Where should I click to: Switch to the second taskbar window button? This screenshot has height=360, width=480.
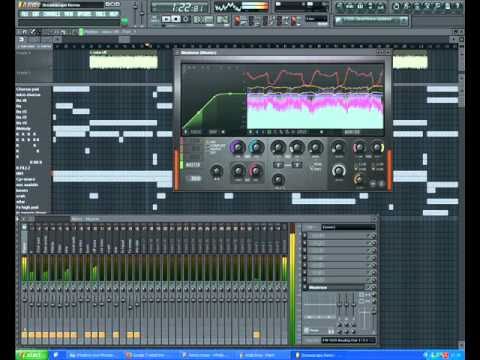(x=150, y=355)
